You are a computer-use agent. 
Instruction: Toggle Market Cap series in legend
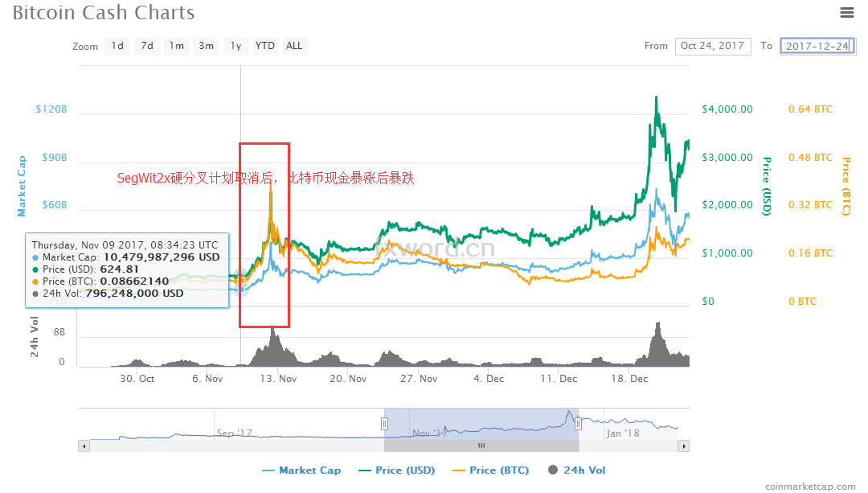(301, 470)
